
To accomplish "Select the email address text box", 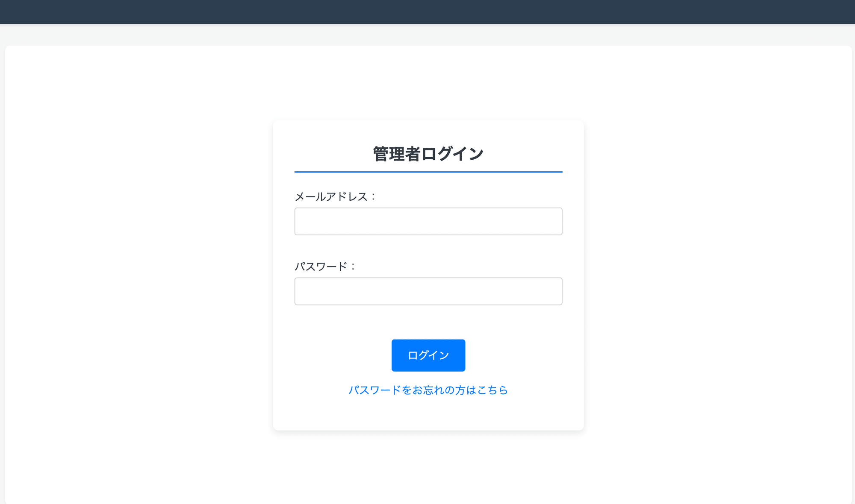I will [x=428, y=221].
